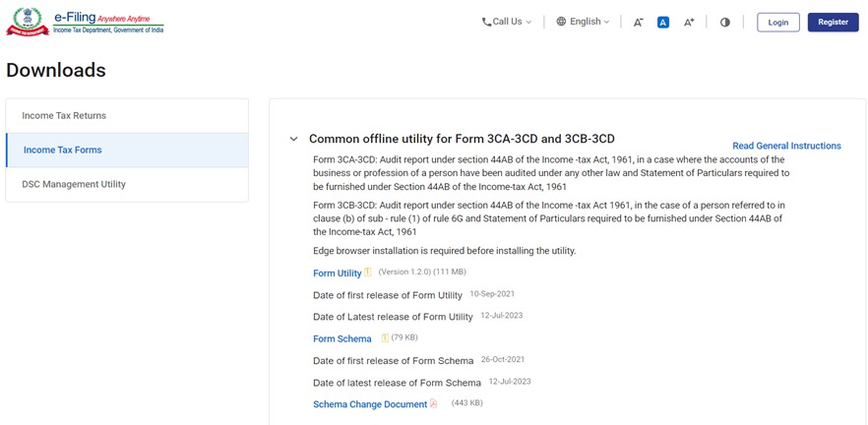Screen dimensions: 868x425
Task: Open the Read General Instructions link
Action: (786, 146)
